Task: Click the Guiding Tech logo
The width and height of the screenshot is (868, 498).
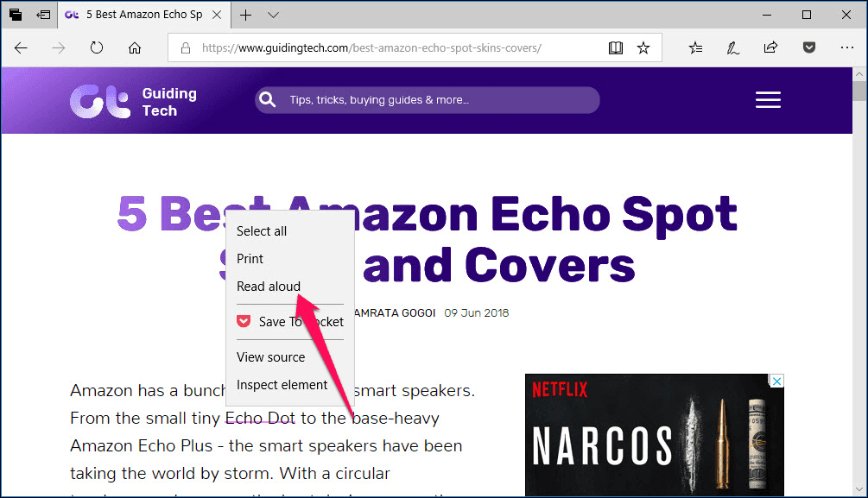Action: (133, 101)
